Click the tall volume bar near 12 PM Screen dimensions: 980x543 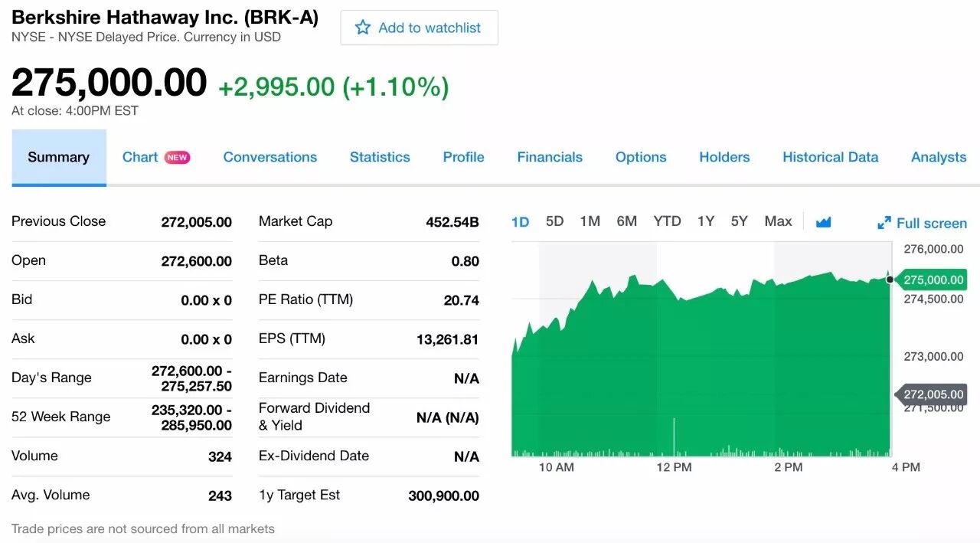[x=674, y=437]
